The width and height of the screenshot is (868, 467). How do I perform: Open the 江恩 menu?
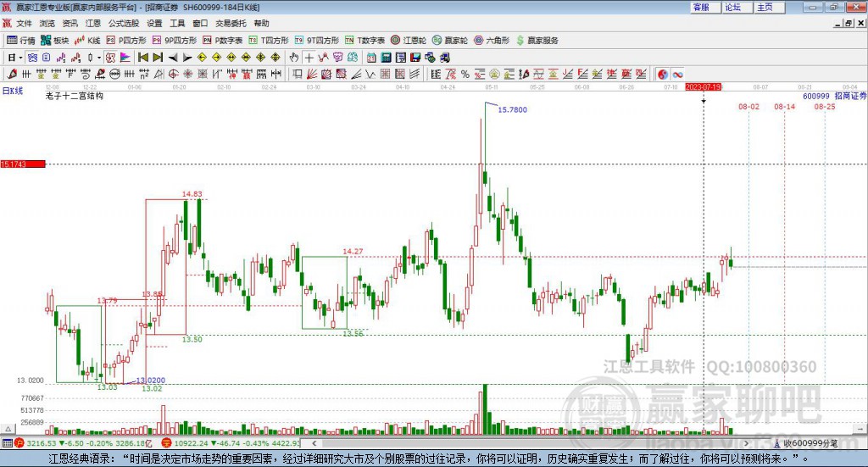[x=93, y=23]
